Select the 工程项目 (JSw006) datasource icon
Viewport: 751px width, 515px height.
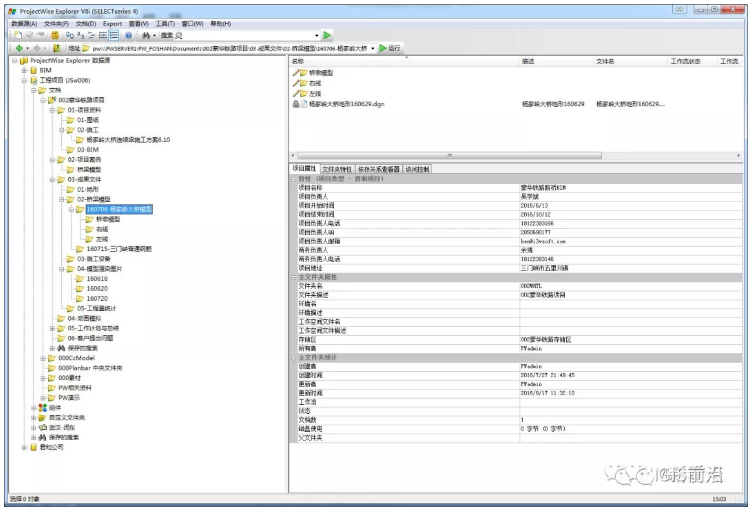tap(34, 80)
